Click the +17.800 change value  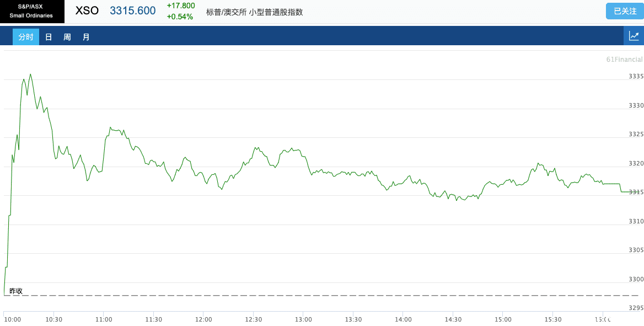point(181,6)
